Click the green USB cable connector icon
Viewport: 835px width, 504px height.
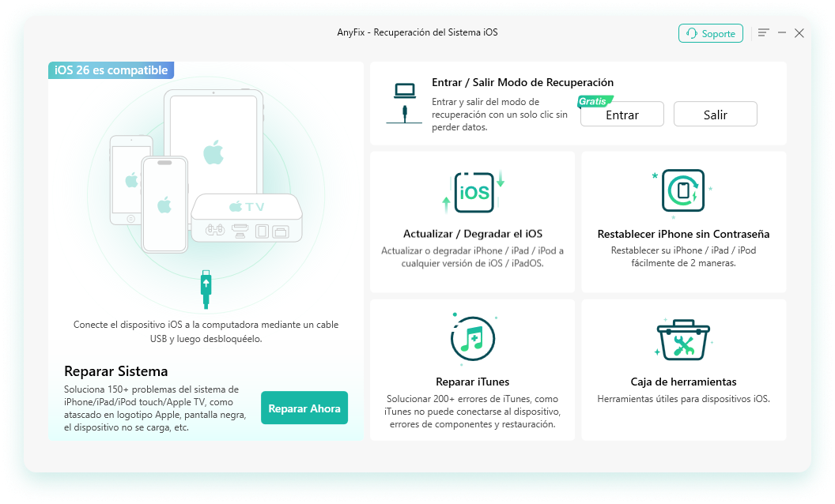click(206, 289)
